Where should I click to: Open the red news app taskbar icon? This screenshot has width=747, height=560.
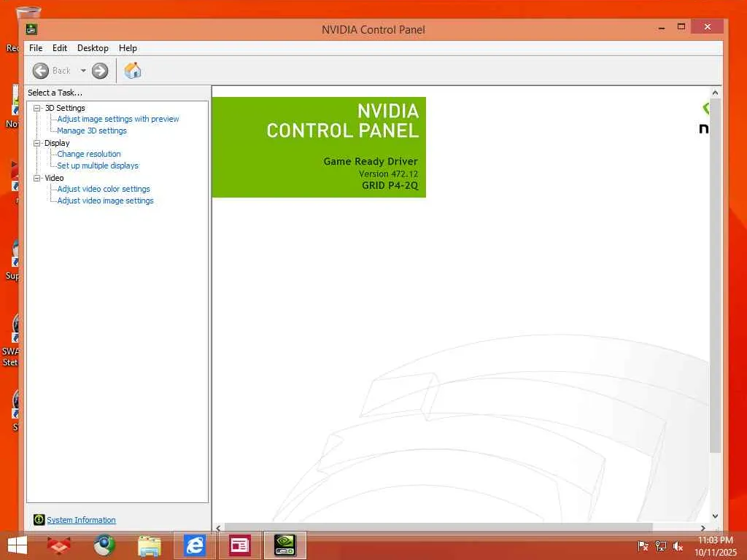(x=239, y=545)
